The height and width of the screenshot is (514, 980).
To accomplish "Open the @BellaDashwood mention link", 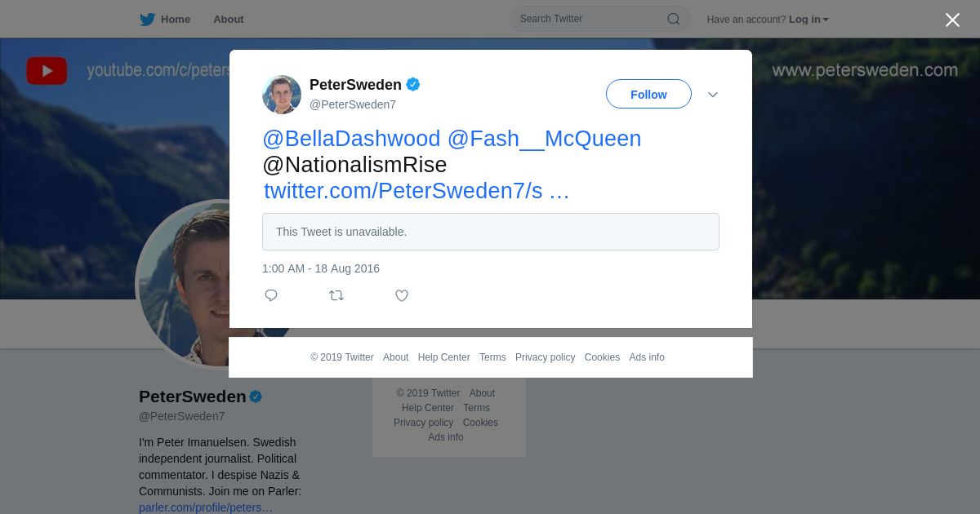I will 351,139.
